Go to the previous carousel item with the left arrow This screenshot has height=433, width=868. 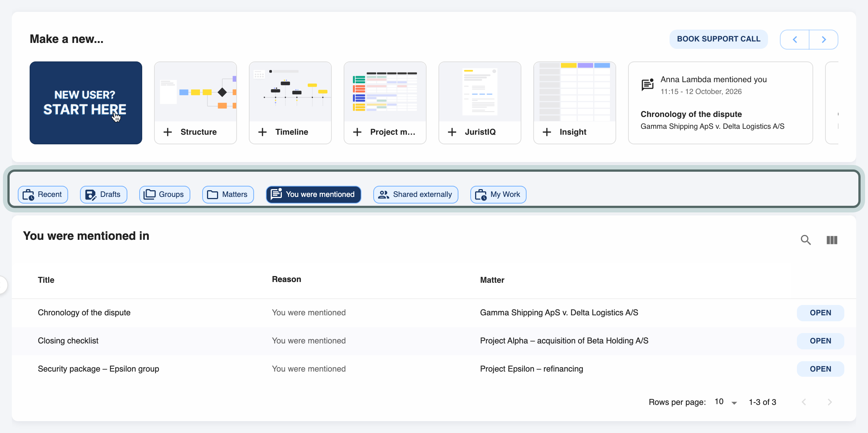[795, 40]
